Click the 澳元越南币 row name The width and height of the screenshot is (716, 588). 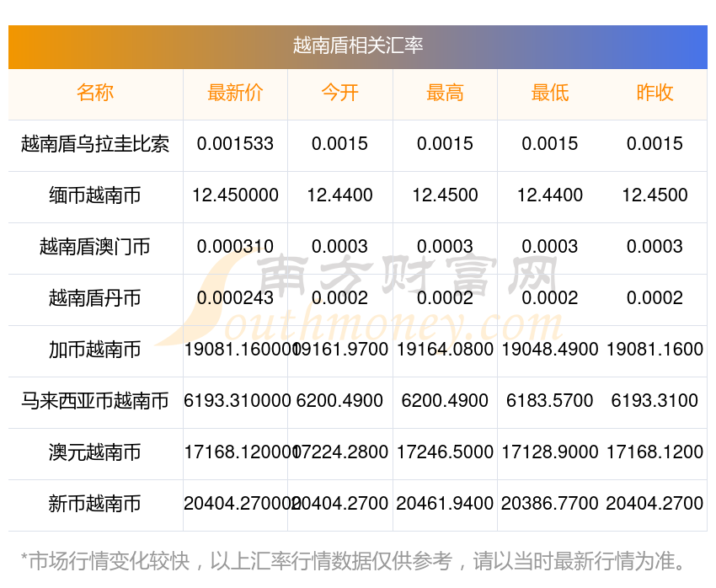[x=95, y=452]
